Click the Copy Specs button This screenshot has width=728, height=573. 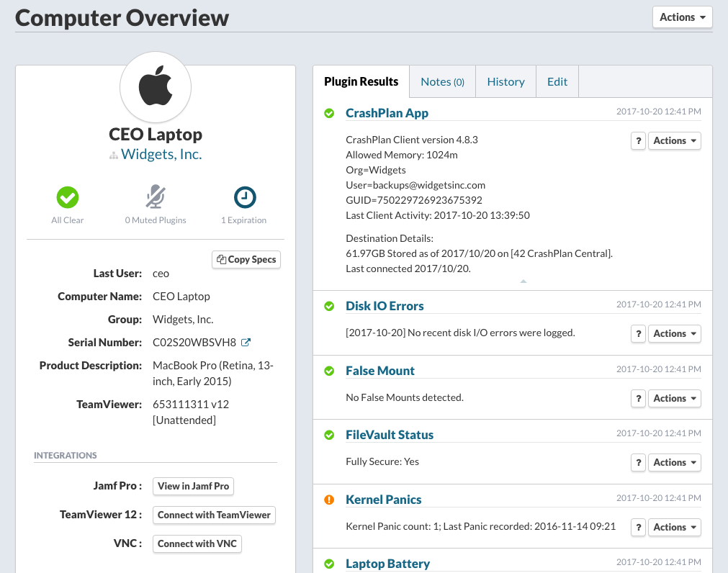click(246, 259)
